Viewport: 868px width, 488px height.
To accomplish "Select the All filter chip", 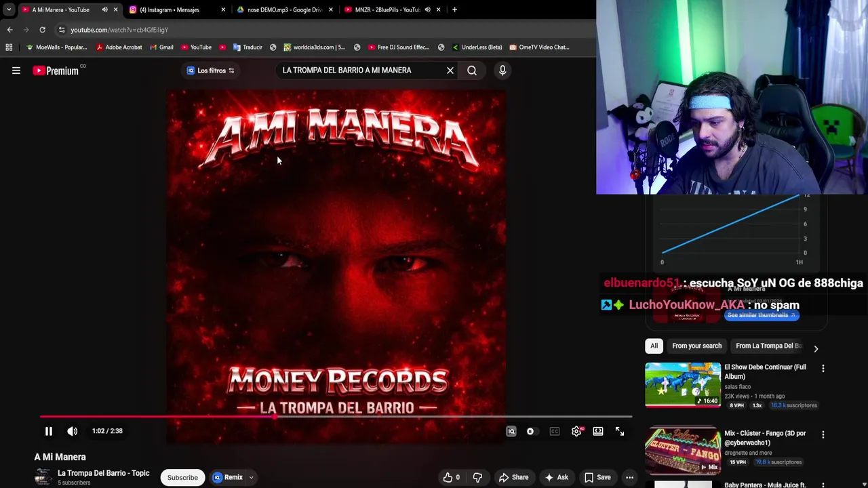I will tap(654, 346).
